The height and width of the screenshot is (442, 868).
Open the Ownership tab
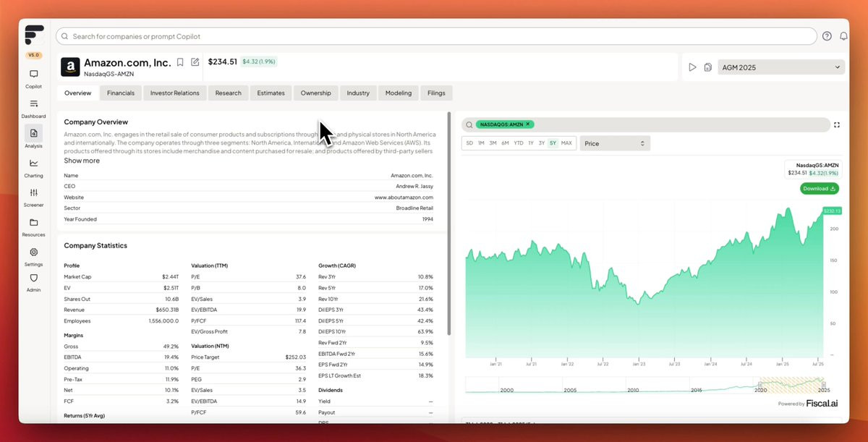[x=316, y=93]
